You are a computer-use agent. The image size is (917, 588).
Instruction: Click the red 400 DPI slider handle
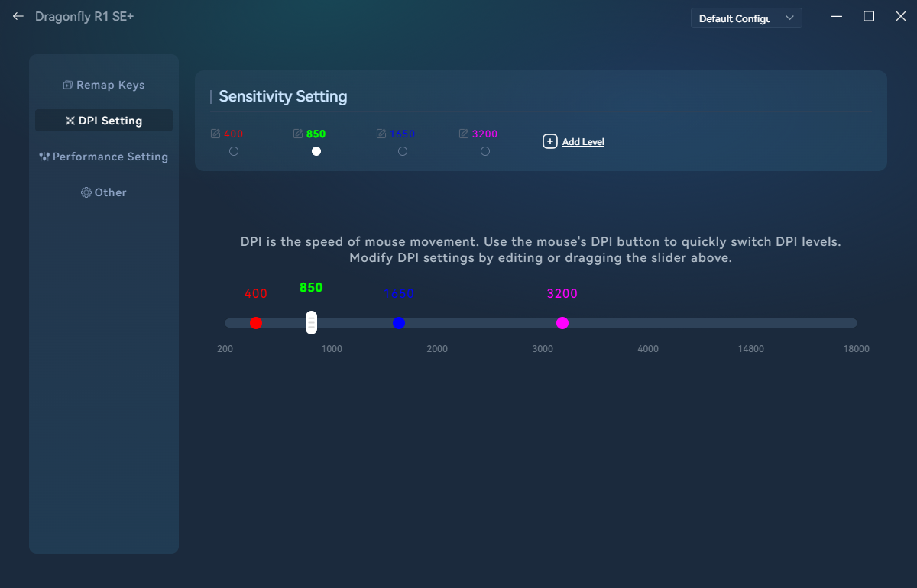[x=256, y=323]
